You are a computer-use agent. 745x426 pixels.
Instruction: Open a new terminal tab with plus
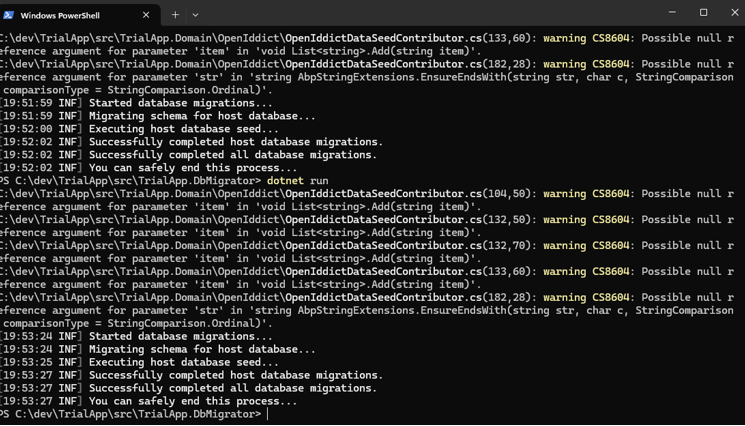point(175,15)
